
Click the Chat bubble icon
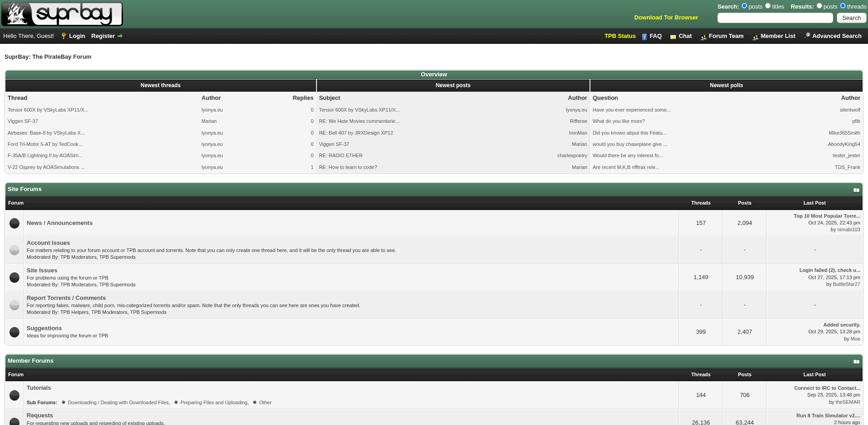pos(673,37)
